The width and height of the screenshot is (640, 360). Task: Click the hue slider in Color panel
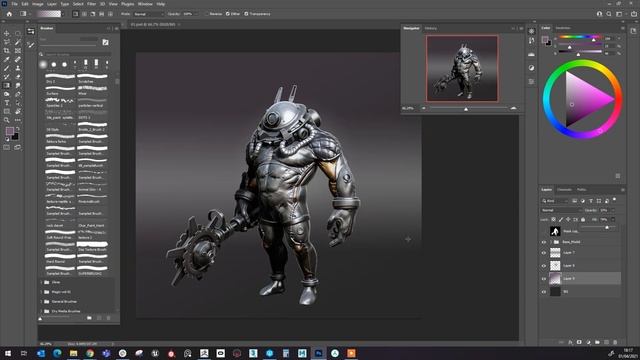click(x=580, y=37)
